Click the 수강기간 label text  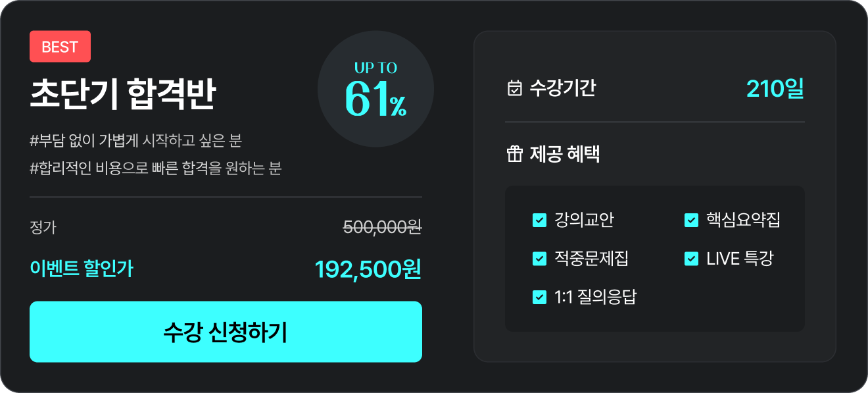(563, 88)
